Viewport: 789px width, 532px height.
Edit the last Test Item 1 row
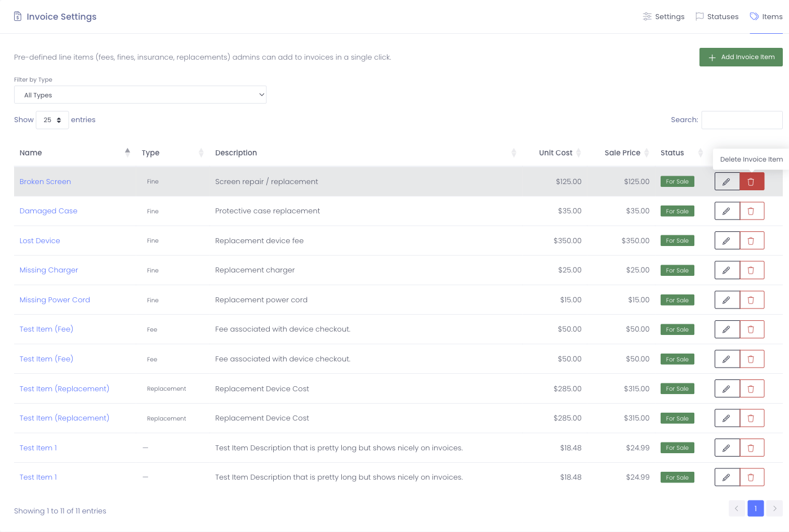tap(727, 477)
